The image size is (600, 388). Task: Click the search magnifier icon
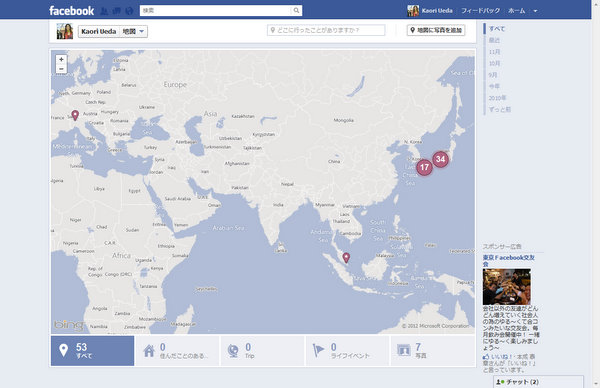pos(296,11)
